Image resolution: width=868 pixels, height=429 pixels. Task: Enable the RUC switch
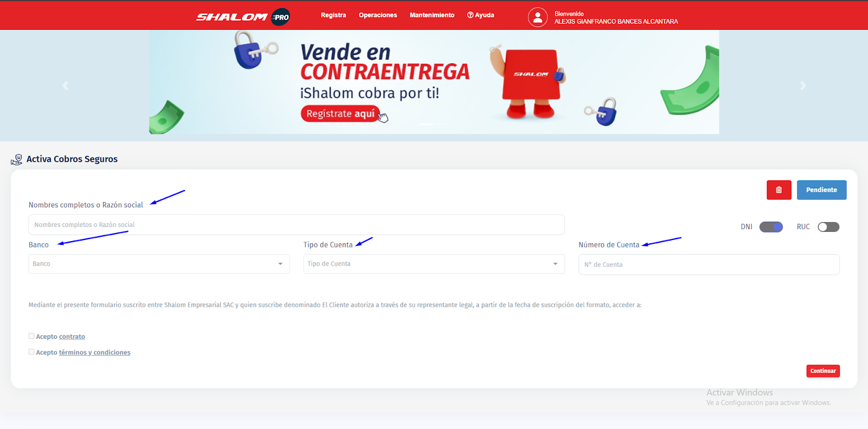pos(828,227)
